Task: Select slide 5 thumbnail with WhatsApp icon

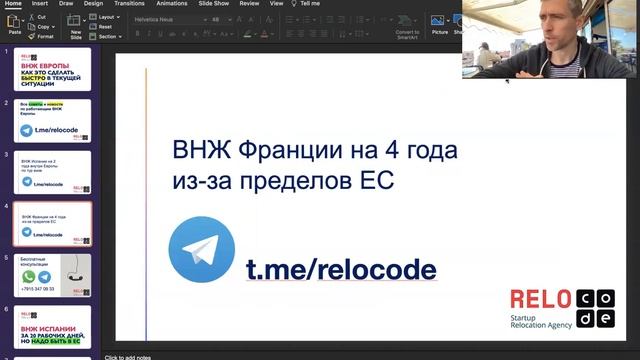Action: tap(52, 275)
